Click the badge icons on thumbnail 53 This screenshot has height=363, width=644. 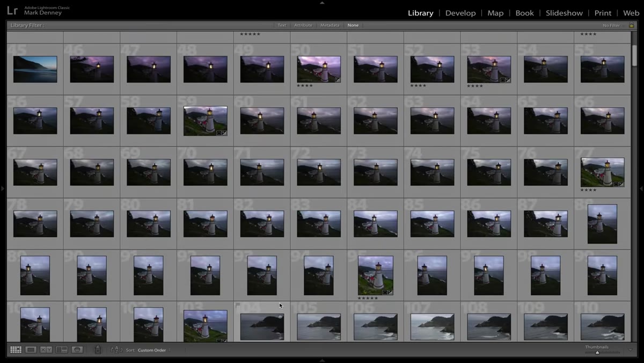(x=505, y=79)
